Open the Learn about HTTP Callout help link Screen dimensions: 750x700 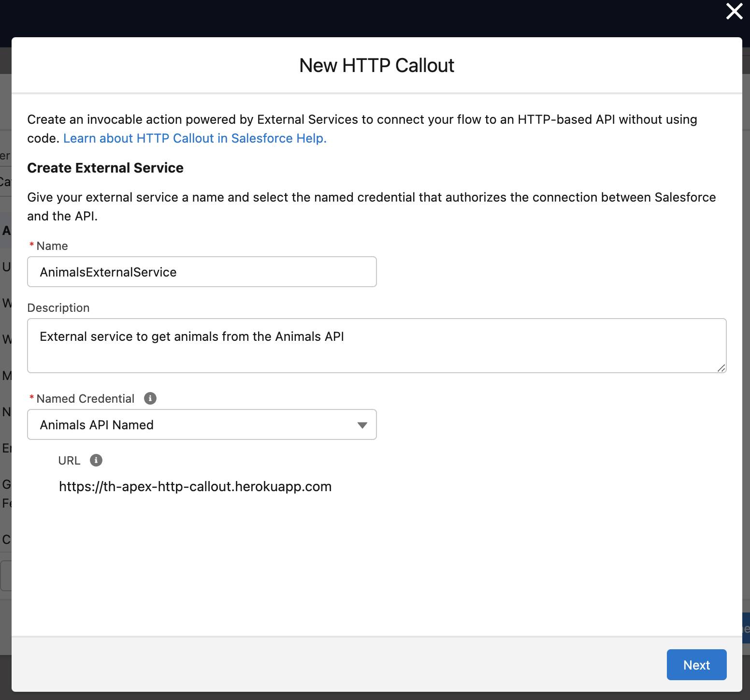click(195, 138)
